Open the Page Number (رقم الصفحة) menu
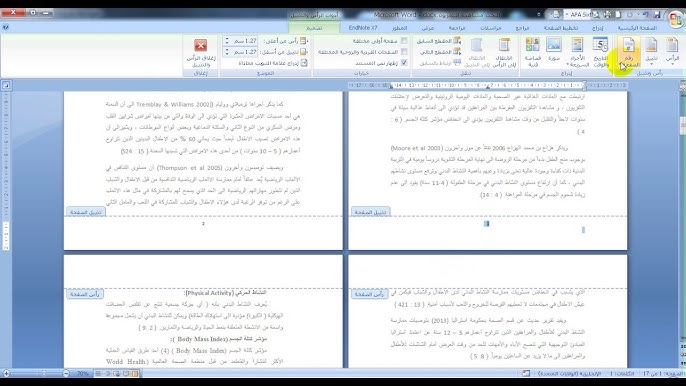This screenshot has width=686, height=386. 629,52
